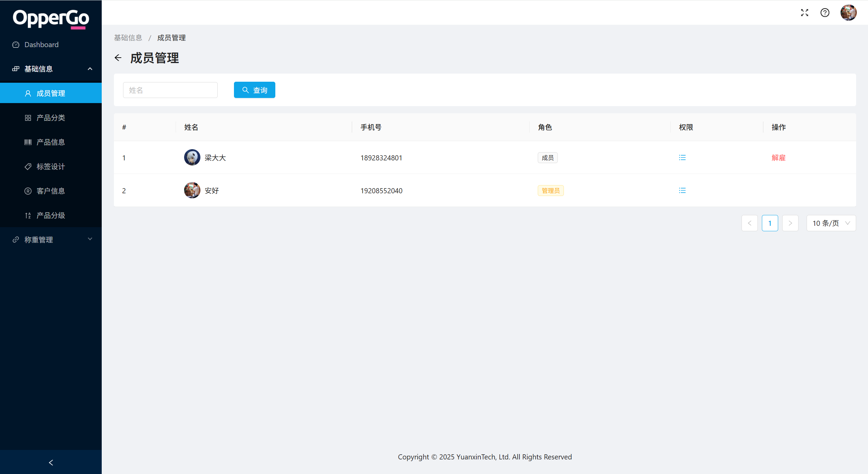
Task: Collapse the sidebar with bottom arrow
Action: point(51,462)
